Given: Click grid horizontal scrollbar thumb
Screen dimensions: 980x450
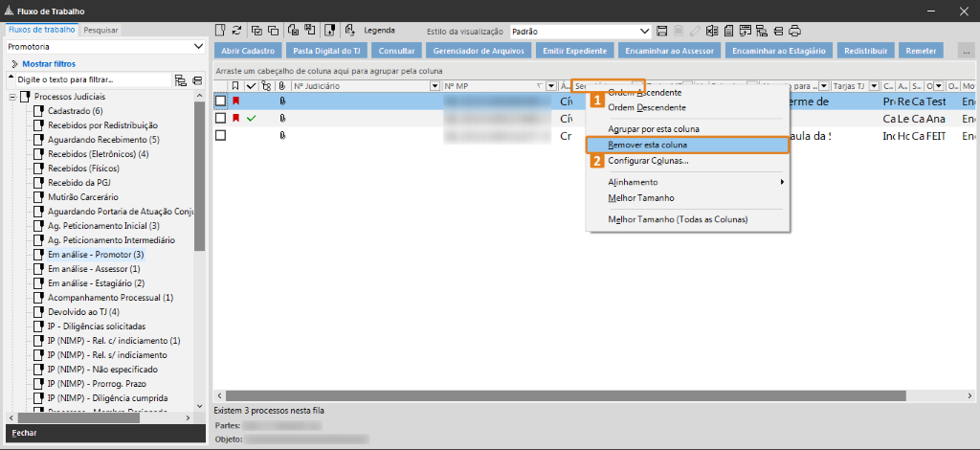Looking at the screenshot, I should pos(566,395).
